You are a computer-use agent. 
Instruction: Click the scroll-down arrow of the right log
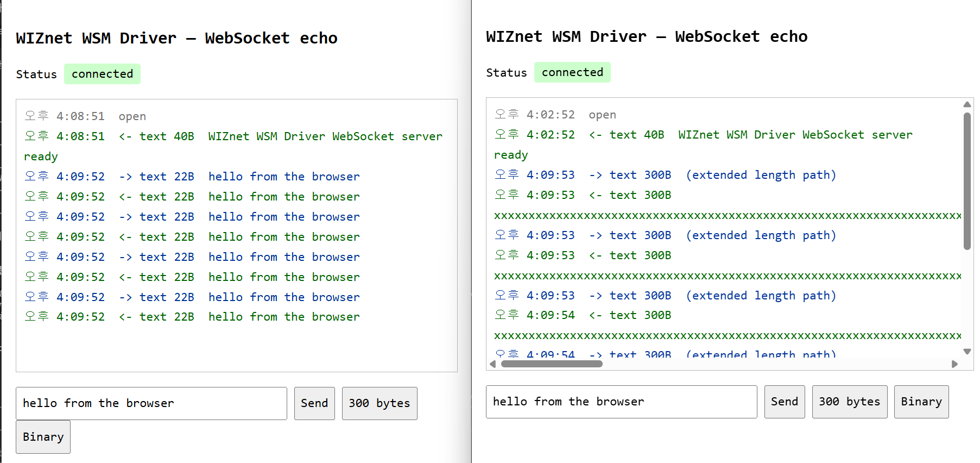967,352
